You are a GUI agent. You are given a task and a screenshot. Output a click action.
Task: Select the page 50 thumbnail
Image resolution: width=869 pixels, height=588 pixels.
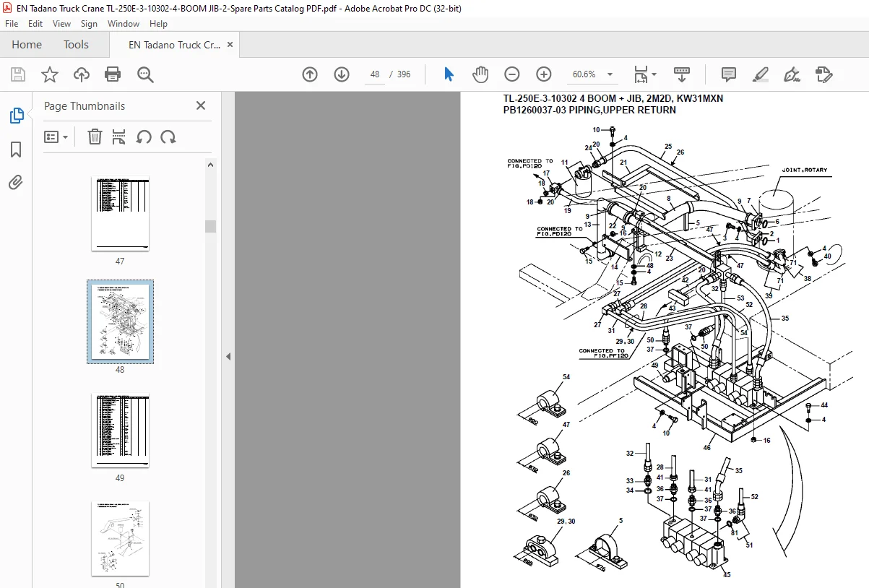(x=120, y=538)
